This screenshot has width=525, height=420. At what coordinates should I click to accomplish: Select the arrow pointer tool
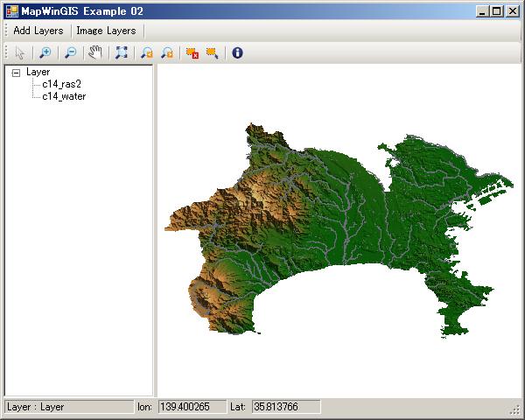click(20, 52)
